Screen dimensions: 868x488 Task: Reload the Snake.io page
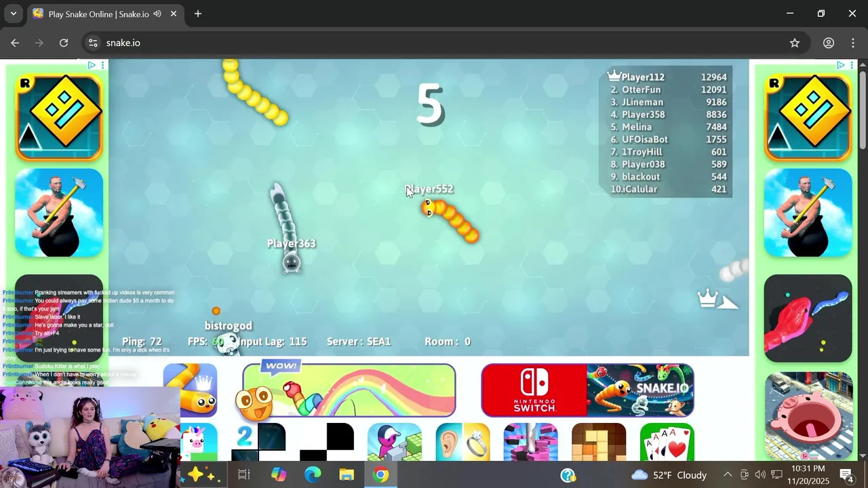pyautogui.click(x=64, y=43)
